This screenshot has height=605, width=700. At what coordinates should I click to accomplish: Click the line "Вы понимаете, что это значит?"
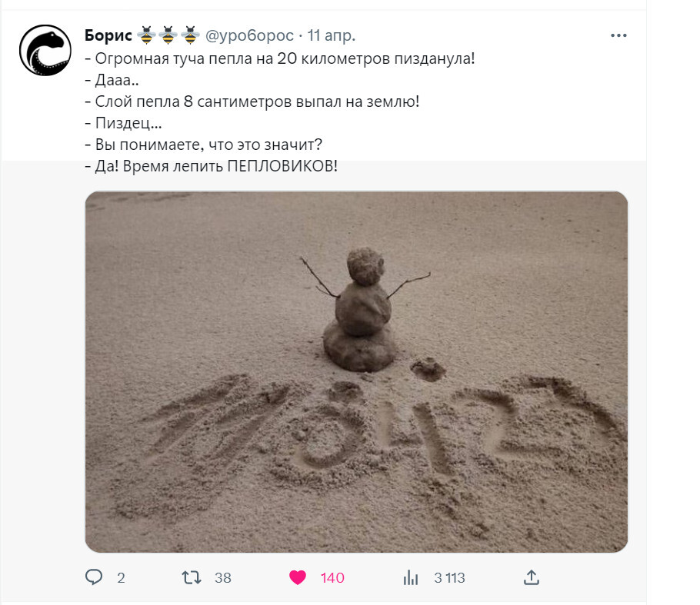coord(204,145)
